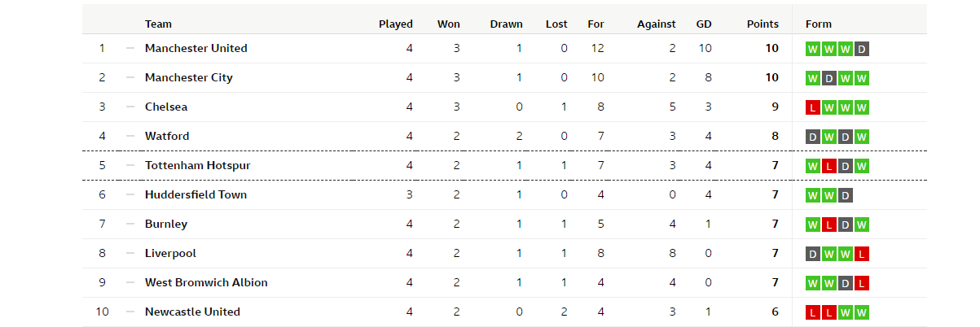This screenshot has height=327, width=980.
Task: Click the Played column header
Action: click(396, 24)
